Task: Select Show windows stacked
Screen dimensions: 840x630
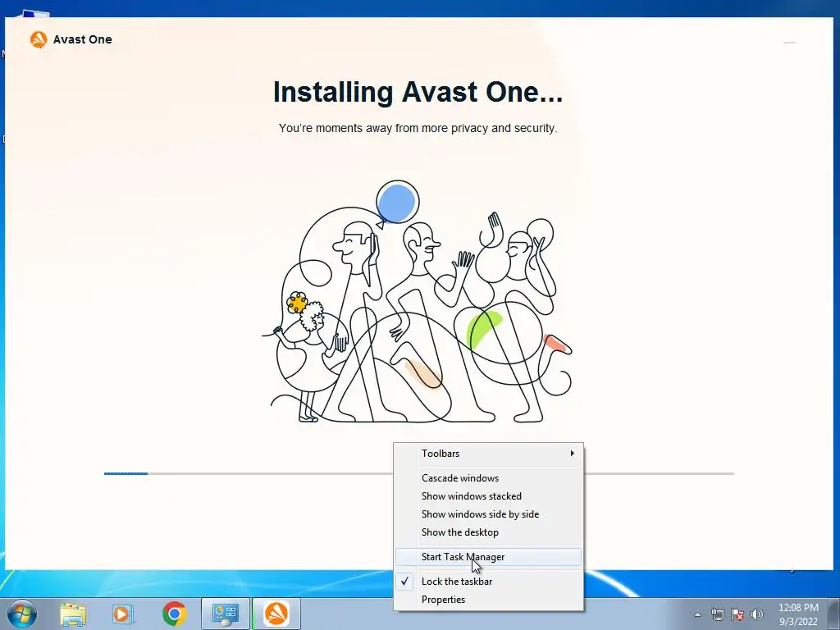Action: [489, 496]
